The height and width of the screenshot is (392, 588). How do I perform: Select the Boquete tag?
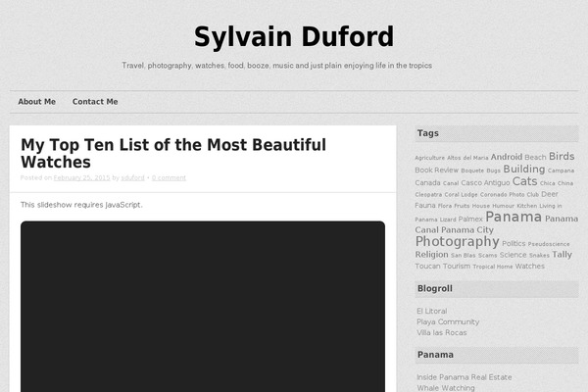(472, 171)
